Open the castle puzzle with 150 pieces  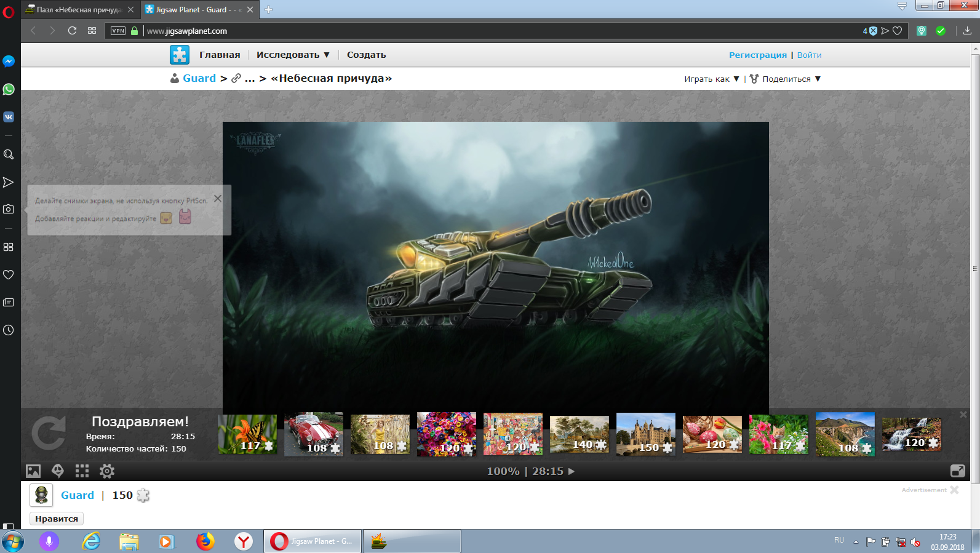tap(646, 434)
